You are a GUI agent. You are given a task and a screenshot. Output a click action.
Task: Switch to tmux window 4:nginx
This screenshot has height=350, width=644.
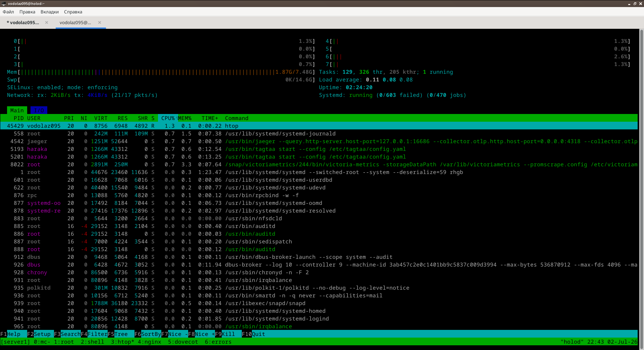(150, 342)
